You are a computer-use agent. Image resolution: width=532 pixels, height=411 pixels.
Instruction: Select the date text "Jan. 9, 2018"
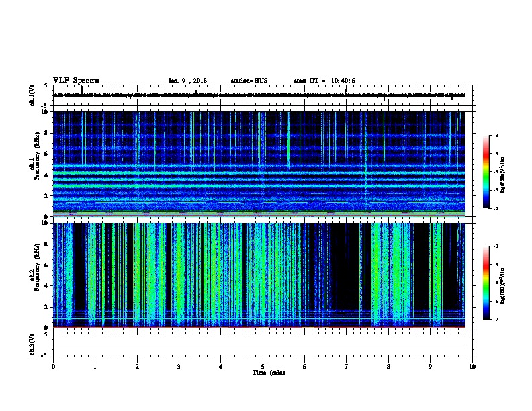(x=187, y=81)
